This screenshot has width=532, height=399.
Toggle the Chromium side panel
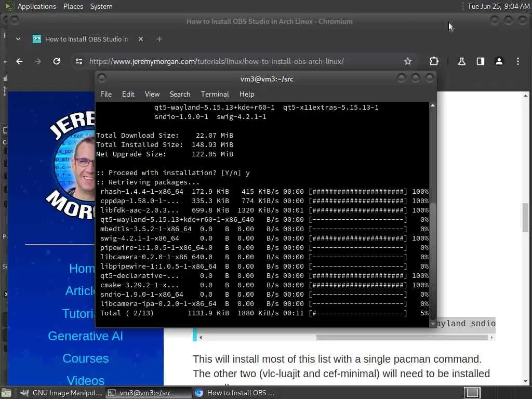click(480, 61)
